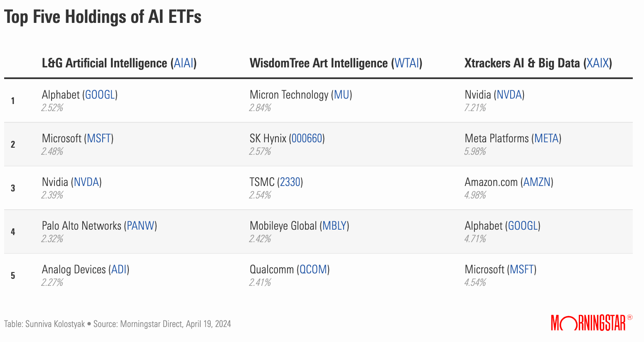Select the MSFT ticker in the XAIX column
This screenshot has width=644, height=342.
[x=522, y=270]
